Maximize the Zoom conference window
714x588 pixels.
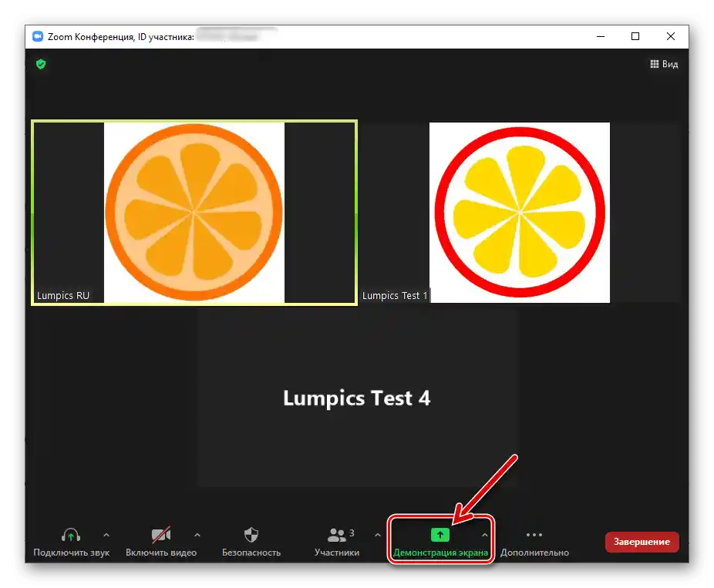(635, 36)
